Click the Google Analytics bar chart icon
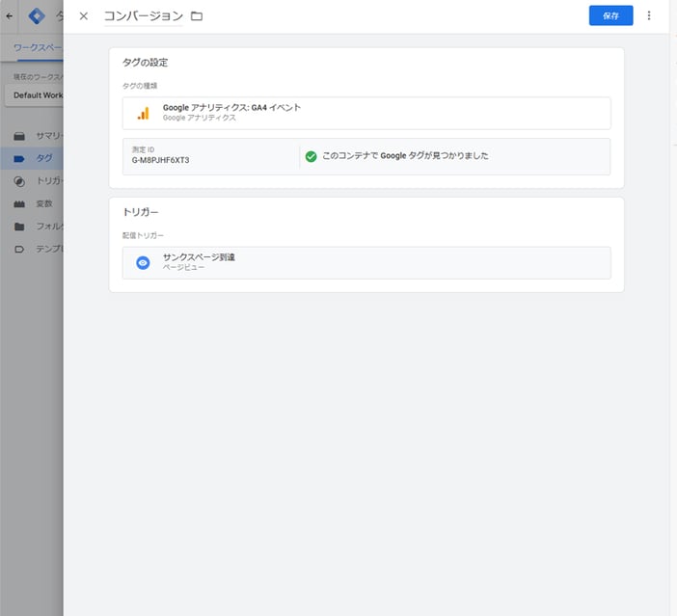The width and height of the screenshot is (677, 616). tap(143, 113)
